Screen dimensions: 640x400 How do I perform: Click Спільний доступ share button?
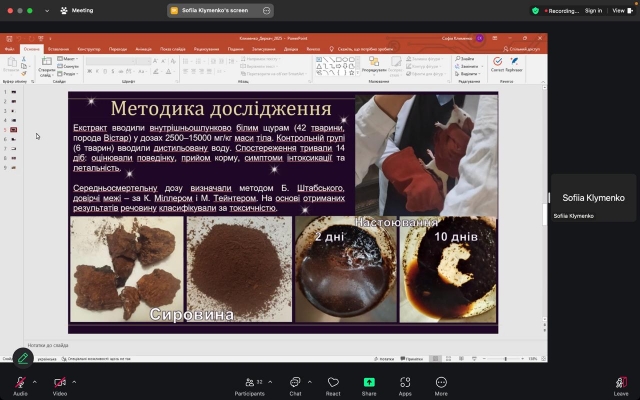point(522,49)
